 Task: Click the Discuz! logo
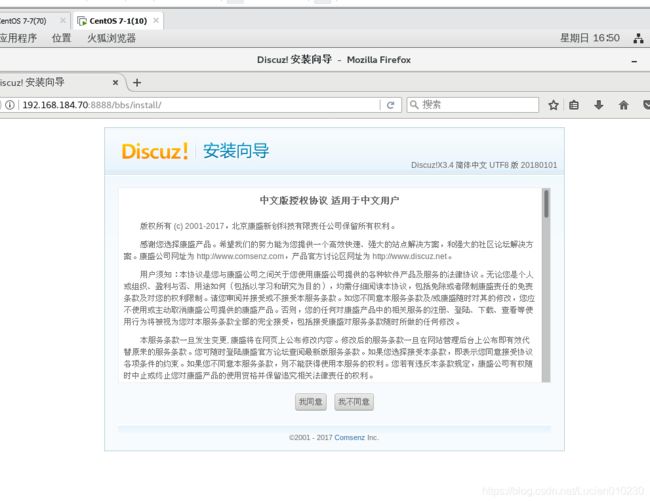coord(155,151)
